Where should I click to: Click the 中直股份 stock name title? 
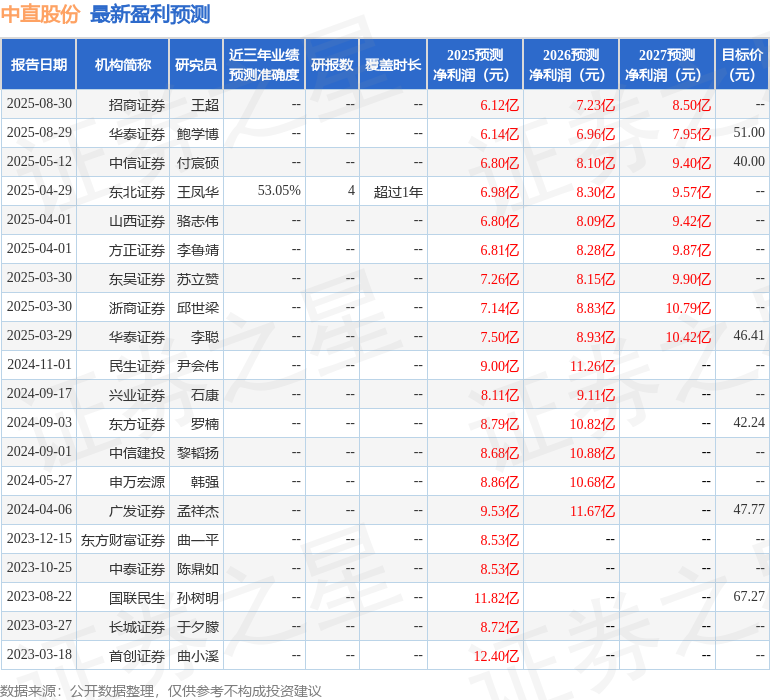pos(40,14)
